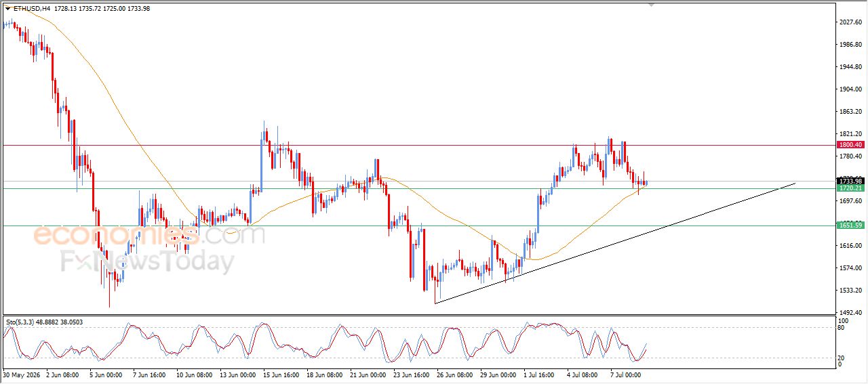This screenshot has width=868, height=384.
Task: Click the 1986.80 price axis label
Action: [x=852, y=45]
